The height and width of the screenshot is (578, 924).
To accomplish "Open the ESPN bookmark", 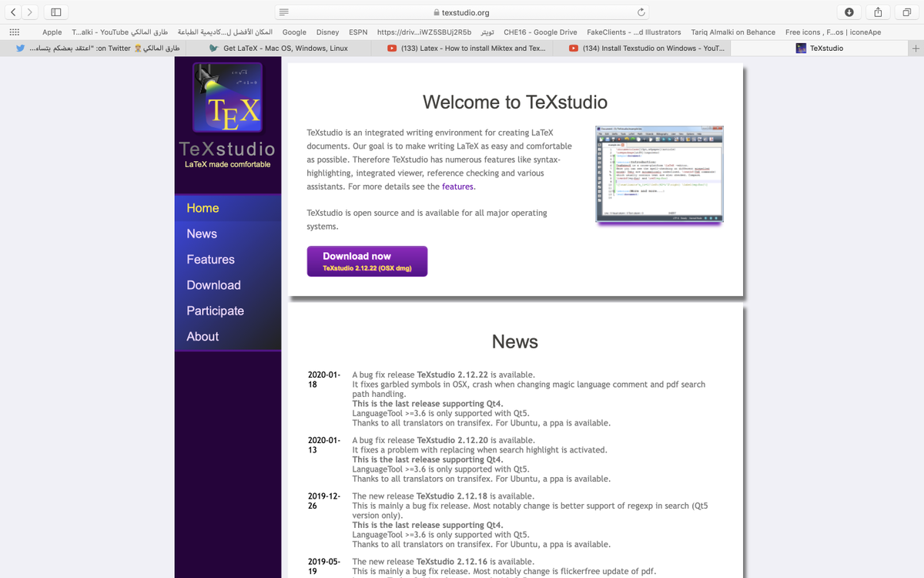I will pos(358,32).
